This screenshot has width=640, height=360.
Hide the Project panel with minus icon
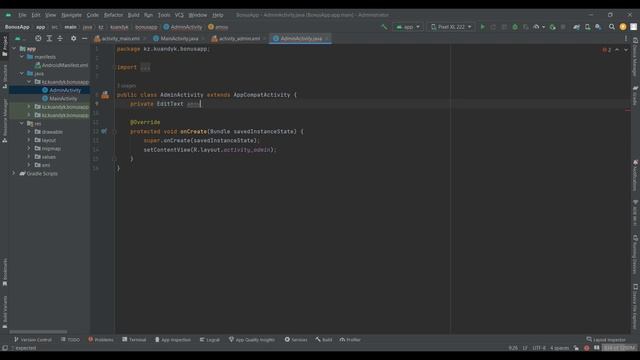(x=84, y=38)
